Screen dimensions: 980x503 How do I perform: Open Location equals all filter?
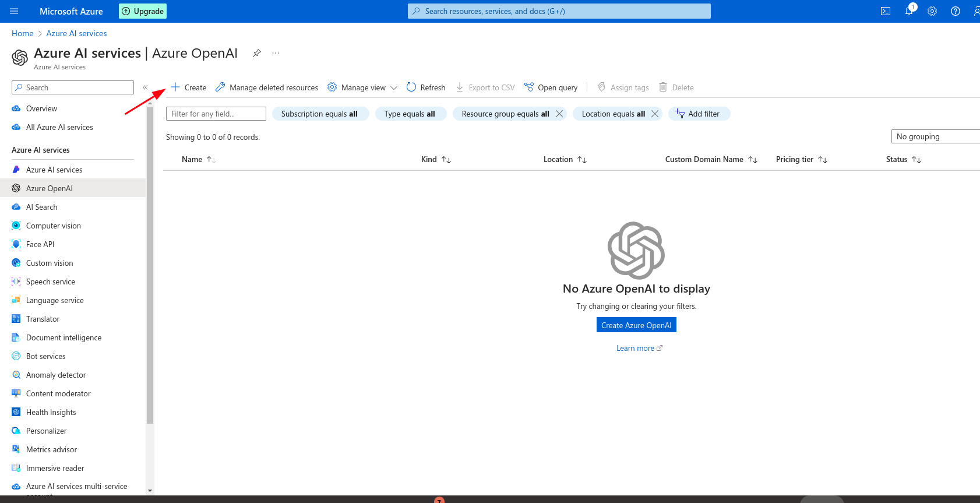[x=613, y=114]
